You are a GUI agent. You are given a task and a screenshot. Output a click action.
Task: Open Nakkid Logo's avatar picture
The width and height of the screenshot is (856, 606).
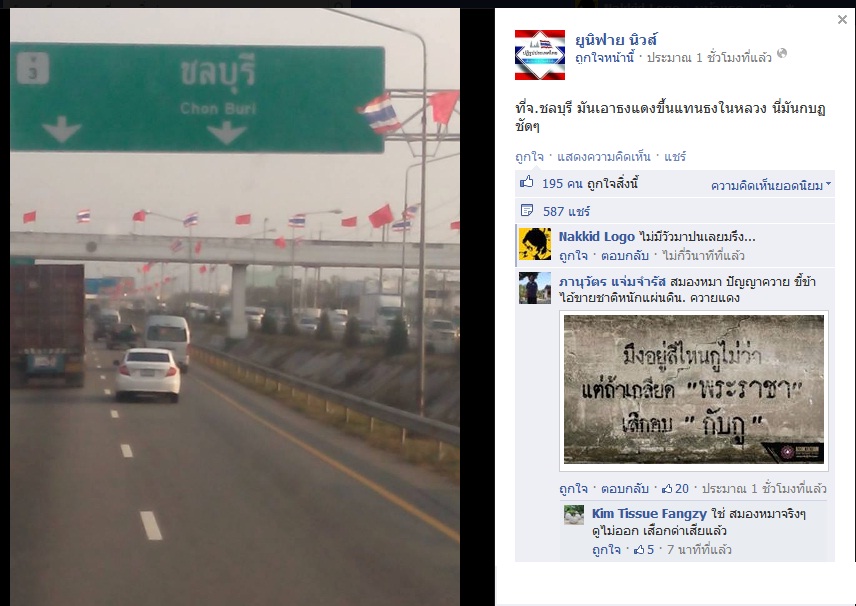coord(534,244)
